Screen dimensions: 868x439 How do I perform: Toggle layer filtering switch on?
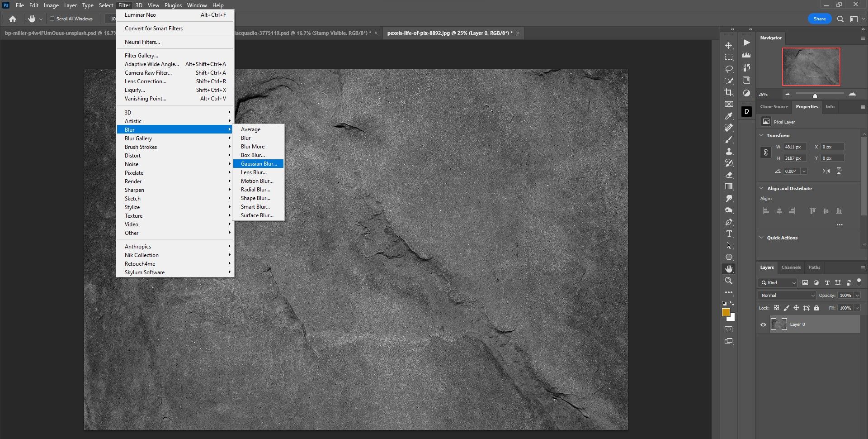pyautogui.click(x=859, y=282)
